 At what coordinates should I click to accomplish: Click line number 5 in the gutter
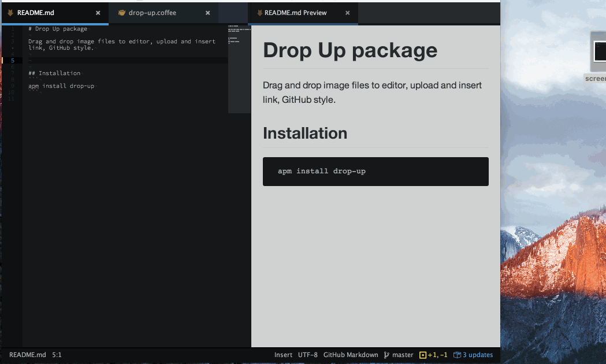[12, 60]
